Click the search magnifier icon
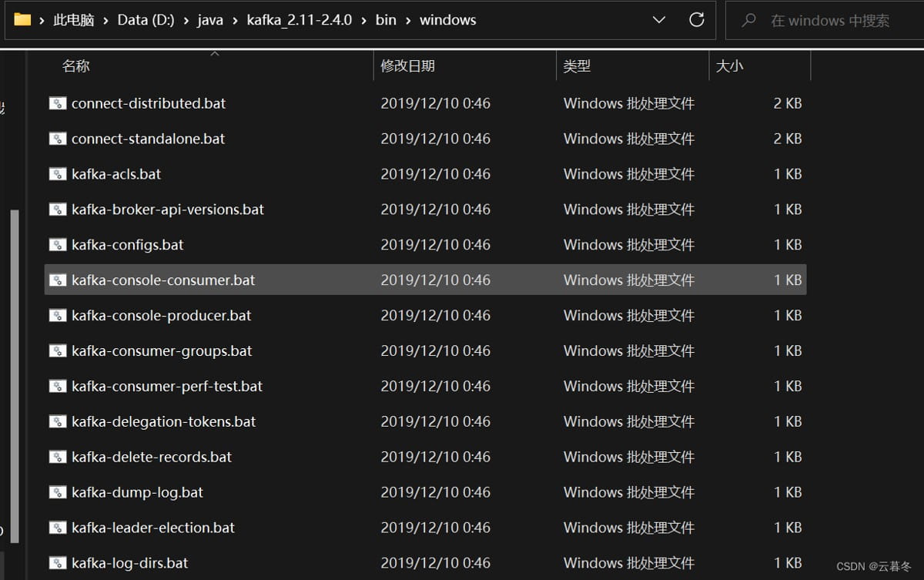Image resolution: width=924 pixels, height=580 pixels. click(x=748, y=21)
